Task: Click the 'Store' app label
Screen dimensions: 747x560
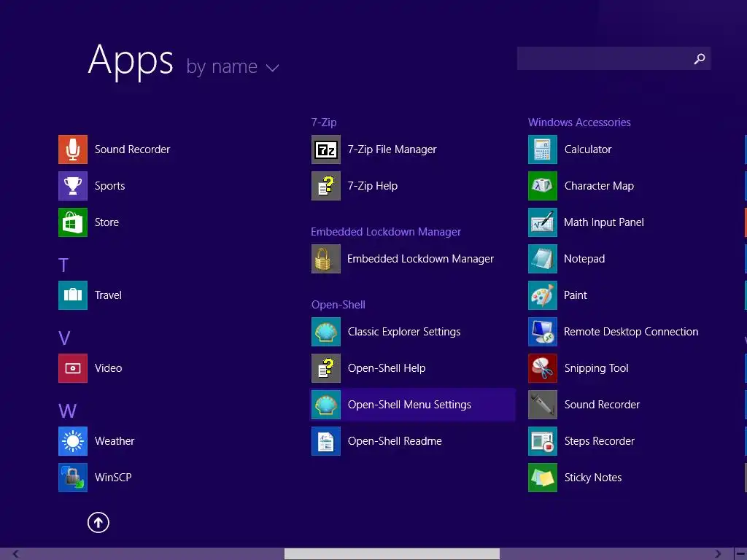Action: click(x=107, y=222)
